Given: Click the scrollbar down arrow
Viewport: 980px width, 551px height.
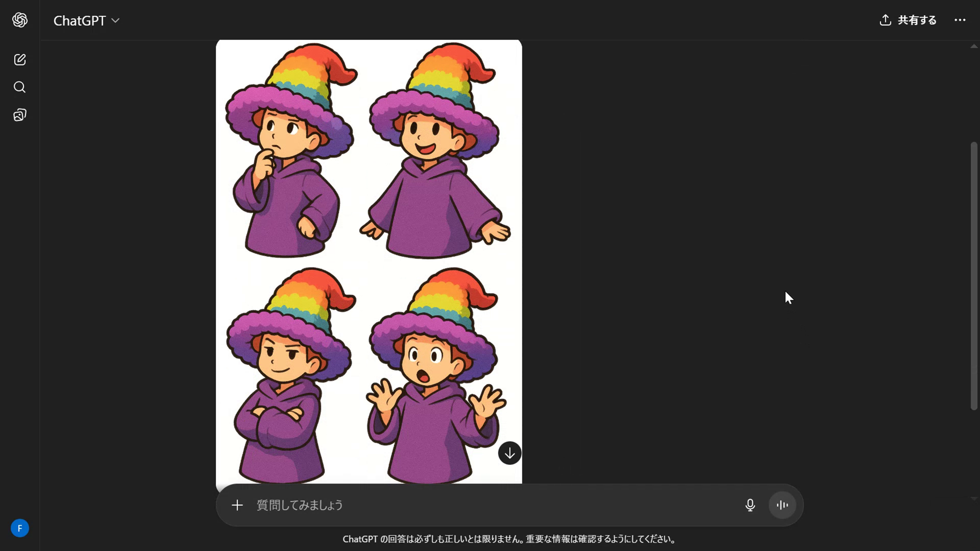Looking at the screenshot, I should [974, 498].
